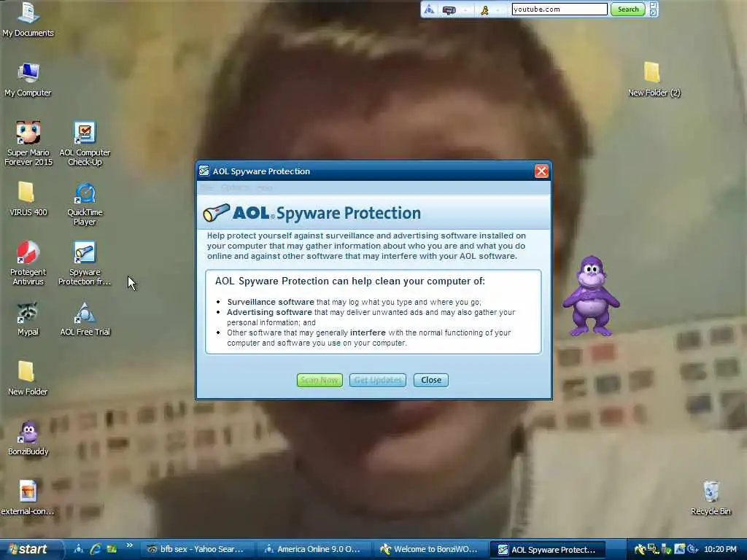Open the My Documents desktop icon
The width and height of the screenshot is (747, 560).
click(x=28, y=20)
